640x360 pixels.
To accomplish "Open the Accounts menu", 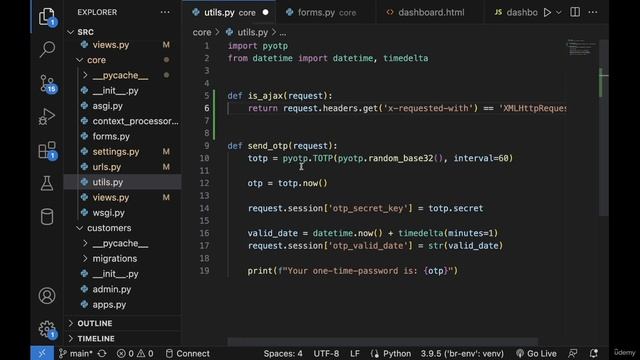I will pos(47,296).
